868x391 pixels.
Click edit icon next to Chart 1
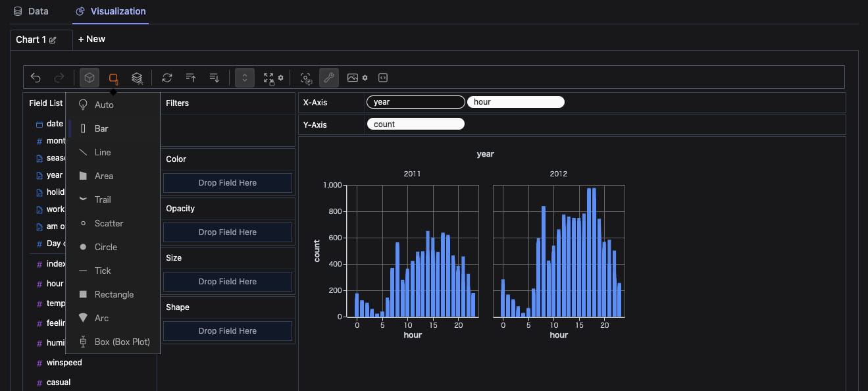[x=53, y=40]
